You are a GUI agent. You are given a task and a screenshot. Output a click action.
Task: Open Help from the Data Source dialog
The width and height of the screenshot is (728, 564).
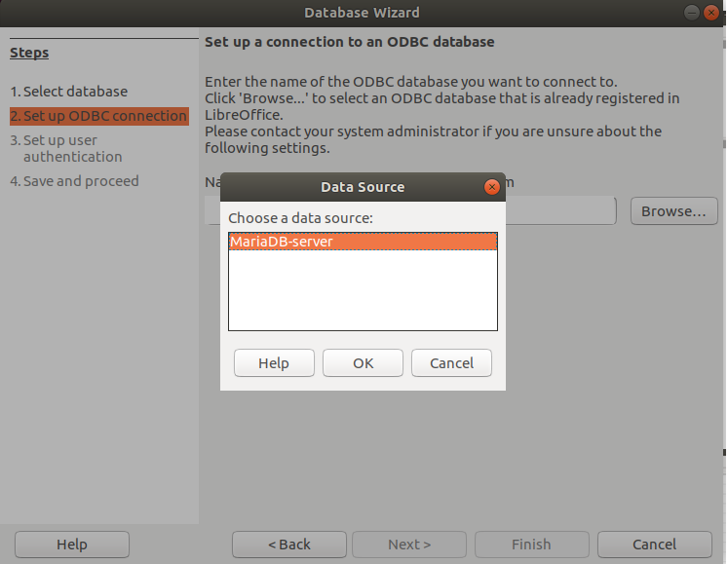click(x=274, y=363)
